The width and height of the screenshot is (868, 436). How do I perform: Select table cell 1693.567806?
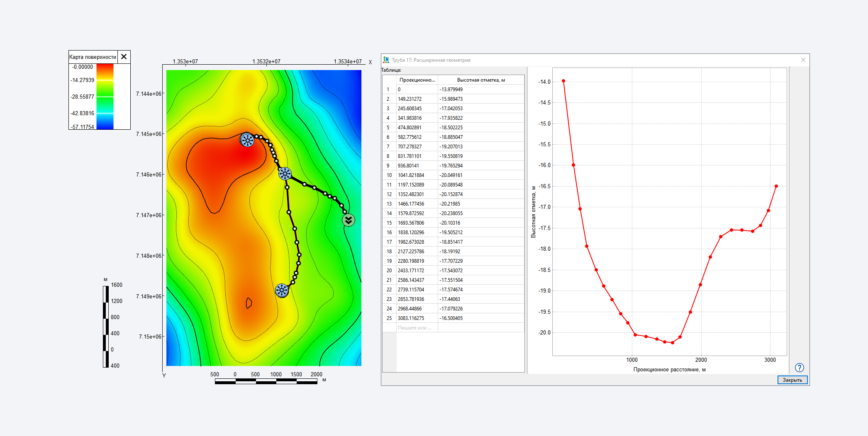[417, 223]
